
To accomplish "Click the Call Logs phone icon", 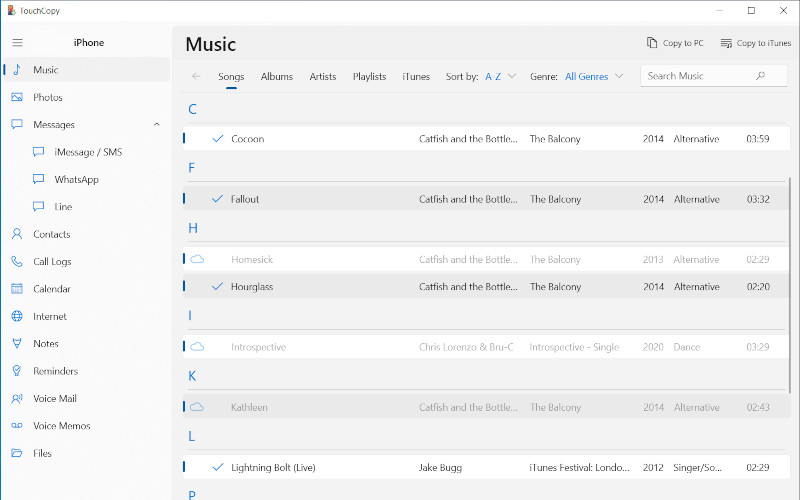I will (x=17, y=261).
